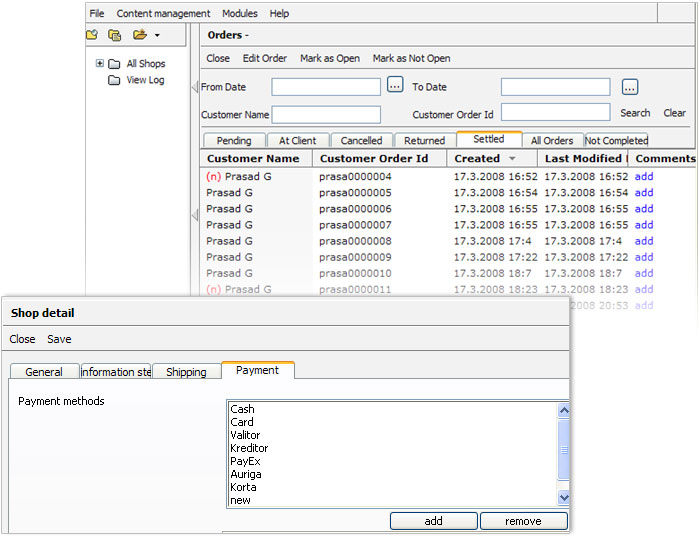The width and height of the screenshot is (699, 539).
Task: Click the Search button
Action: tap(635, 114)
